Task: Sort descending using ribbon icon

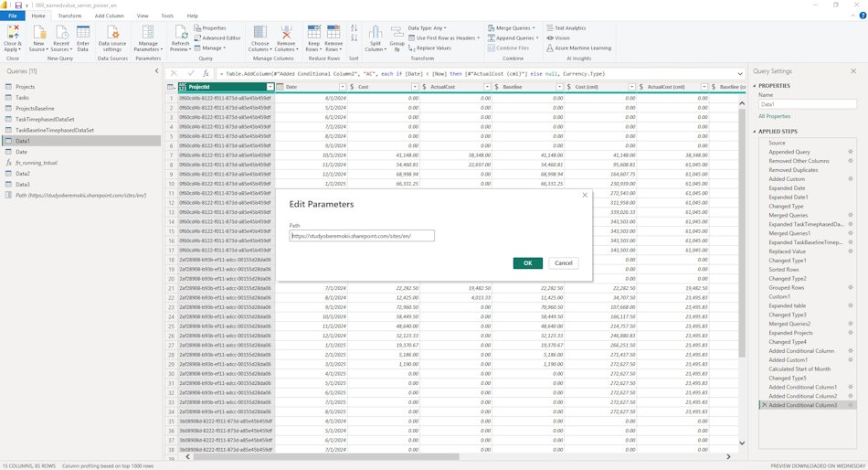Action: (355, 37)
